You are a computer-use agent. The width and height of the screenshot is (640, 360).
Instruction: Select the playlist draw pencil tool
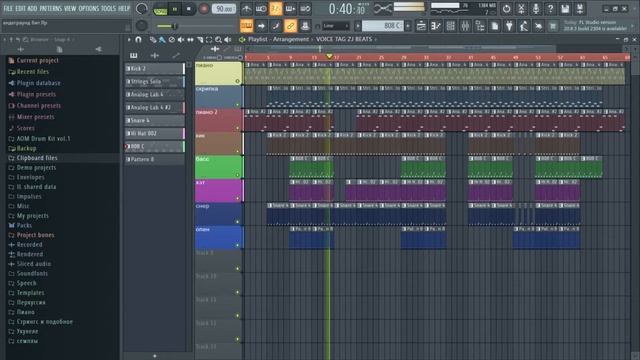click(x=153, y=40)
